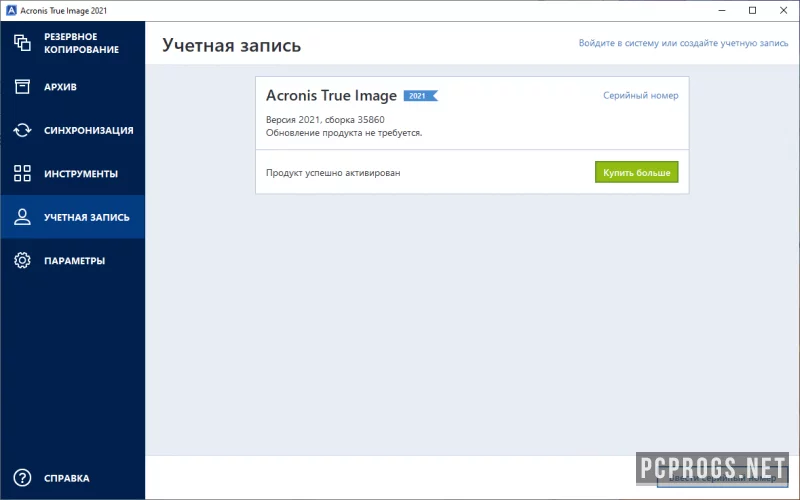Click the Acronis logo in title bar
Image resolution: width=800 pixels, height=500 pixels.
[x=11, y=10]
